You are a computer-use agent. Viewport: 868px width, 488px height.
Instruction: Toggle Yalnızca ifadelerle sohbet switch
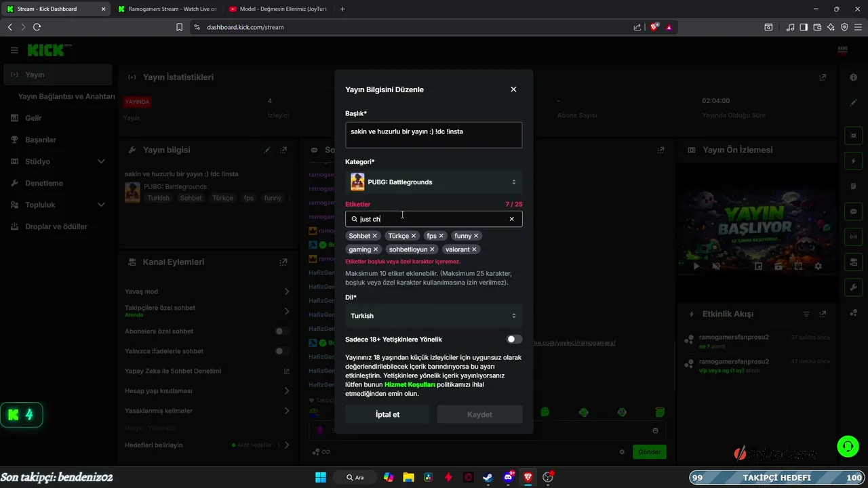[x=282, y=351]
